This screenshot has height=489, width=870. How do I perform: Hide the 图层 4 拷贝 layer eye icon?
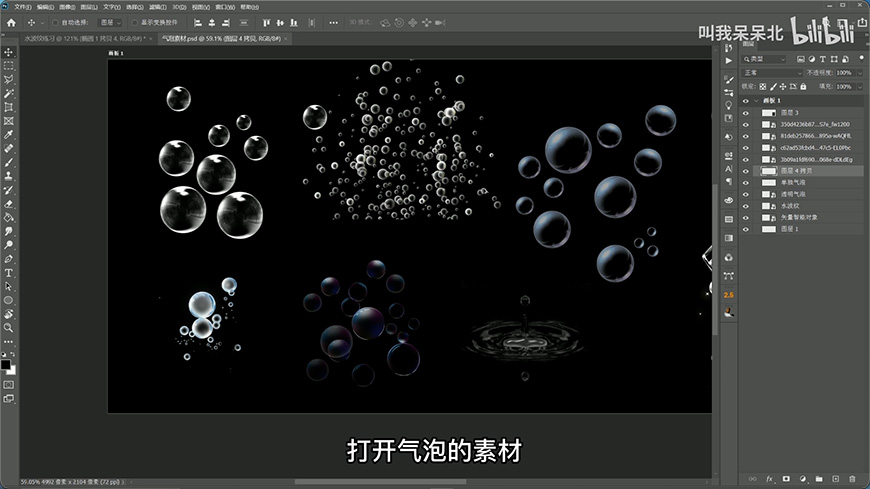click(x=746, y=171)
